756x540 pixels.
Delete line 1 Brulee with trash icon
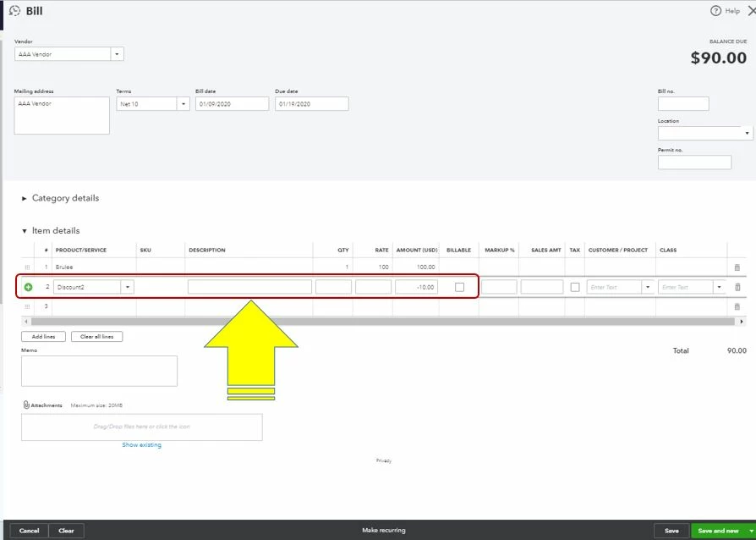tap(737, 267)
